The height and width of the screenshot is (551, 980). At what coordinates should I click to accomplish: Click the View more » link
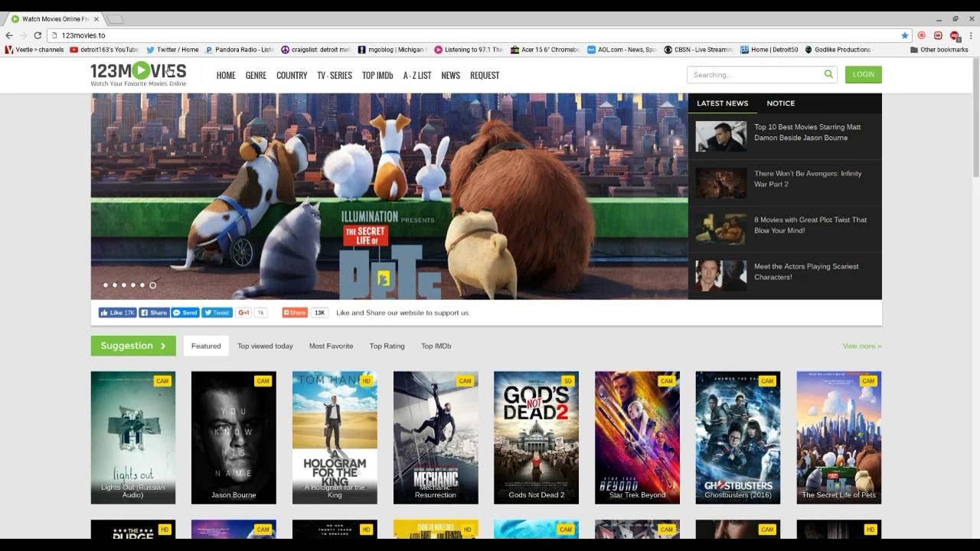pos(862,346)
